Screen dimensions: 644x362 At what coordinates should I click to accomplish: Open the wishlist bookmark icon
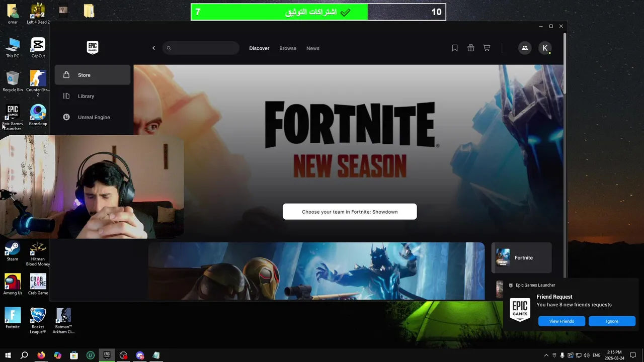[x=455, y=48]
